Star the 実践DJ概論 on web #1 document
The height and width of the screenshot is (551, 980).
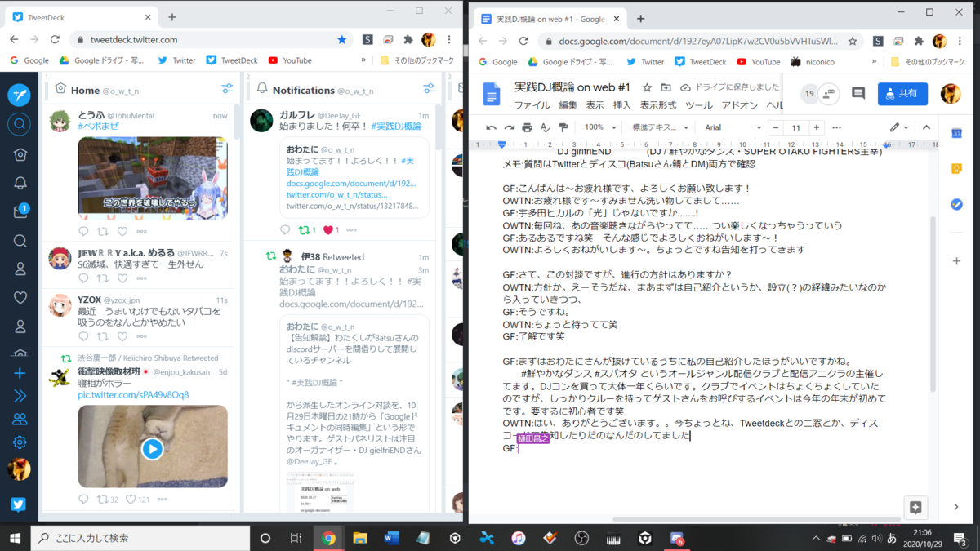(647, 87)
